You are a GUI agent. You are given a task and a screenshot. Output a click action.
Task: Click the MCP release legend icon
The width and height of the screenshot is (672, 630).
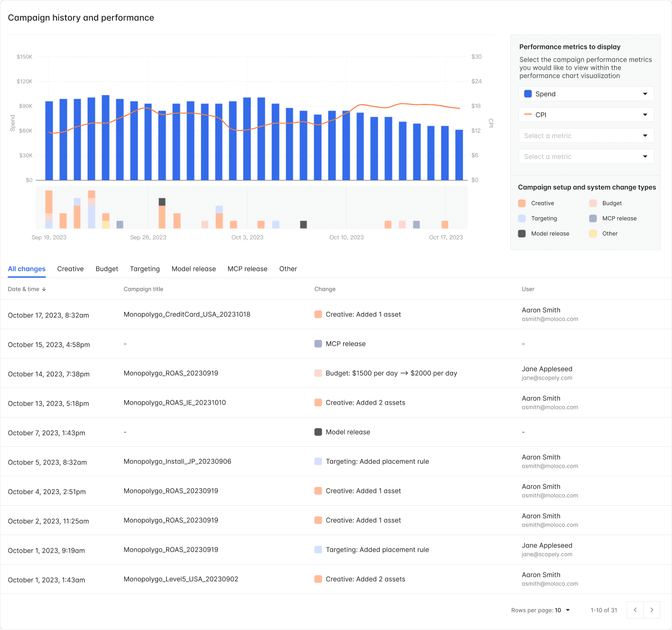tap(593, 218)
